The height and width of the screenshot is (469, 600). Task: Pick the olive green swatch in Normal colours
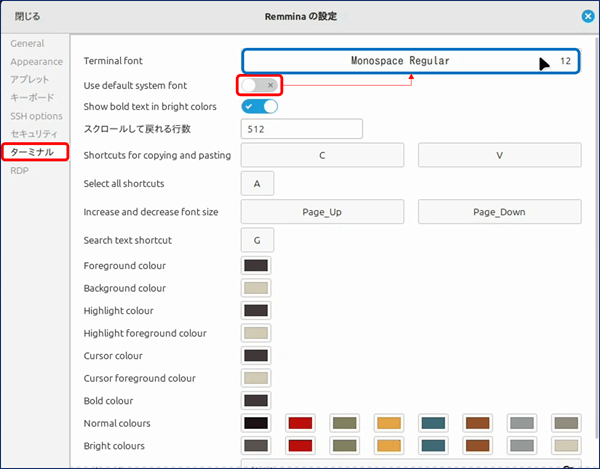[x=344, y=423]
